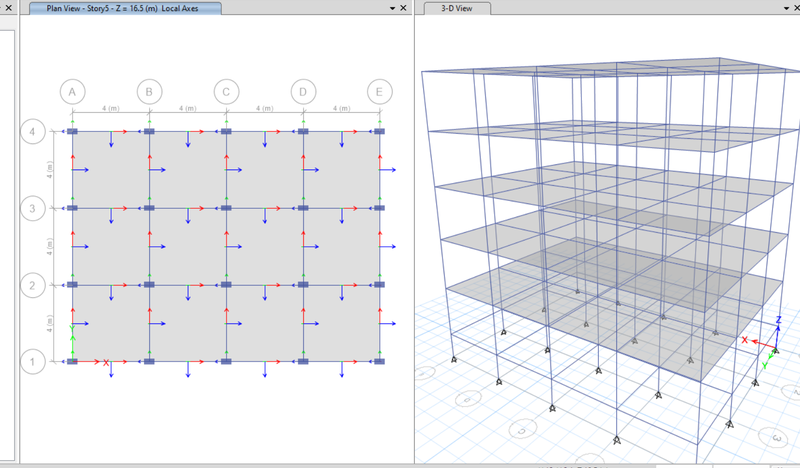Select grid bubble 2
Image resolution: width=800 pixels, height=468 pixels.
[33, 285]
